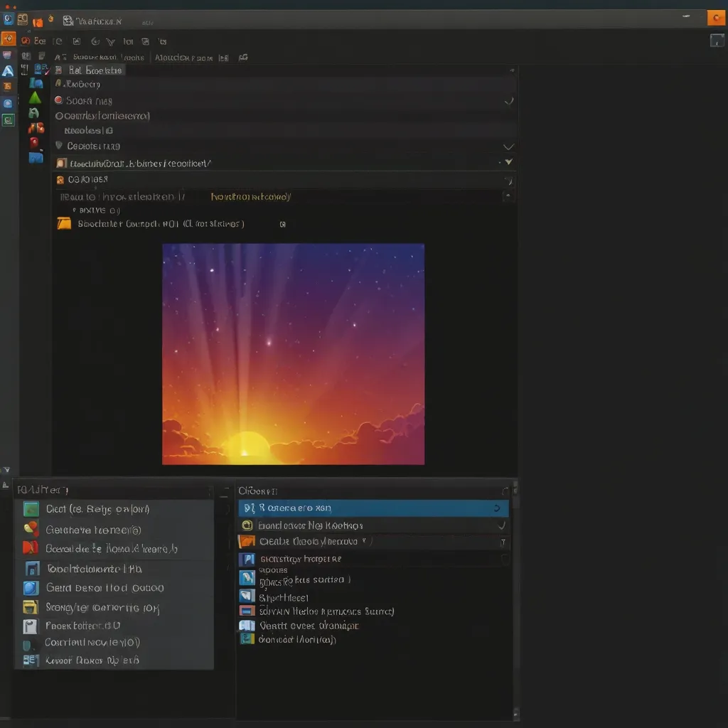Select the green triangle icon in tool column
The height and width of the screenshot is (728, 728).
click(x=35, y=97)
